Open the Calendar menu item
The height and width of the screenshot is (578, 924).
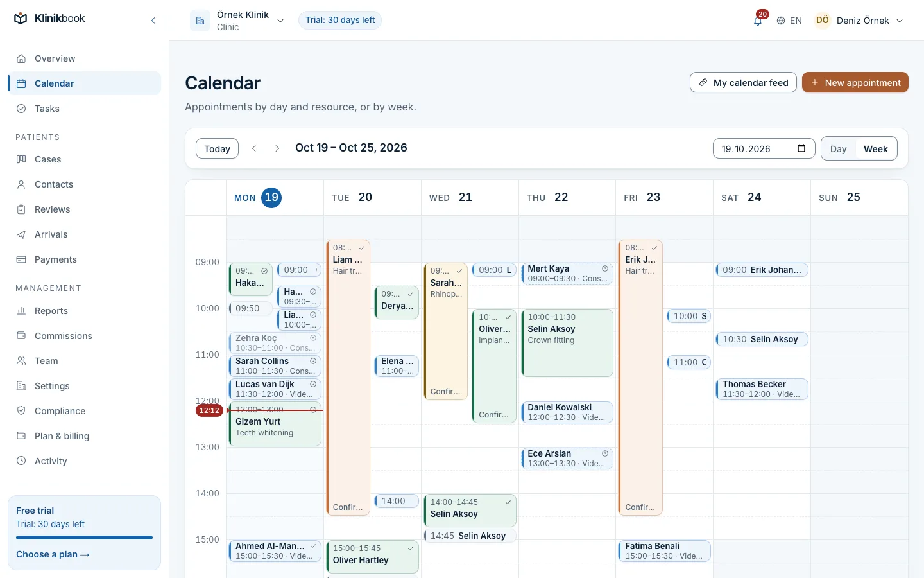85,83
